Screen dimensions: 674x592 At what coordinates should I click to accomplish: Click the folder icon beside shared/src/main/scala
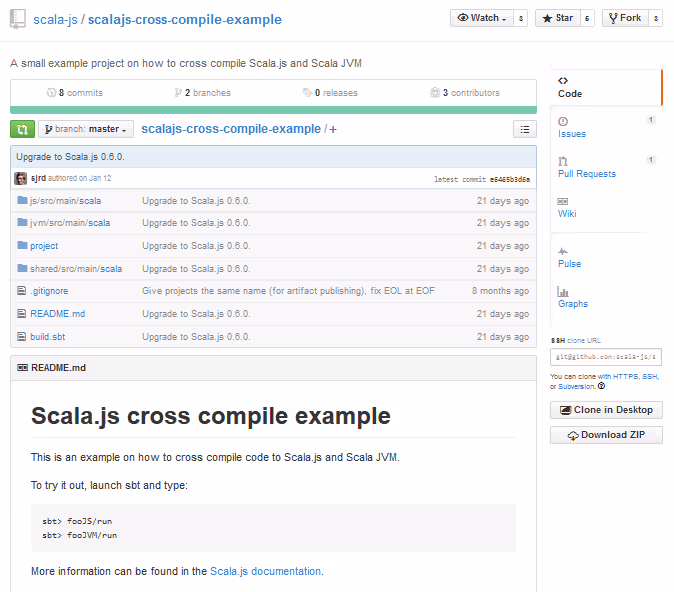(22, 268)
